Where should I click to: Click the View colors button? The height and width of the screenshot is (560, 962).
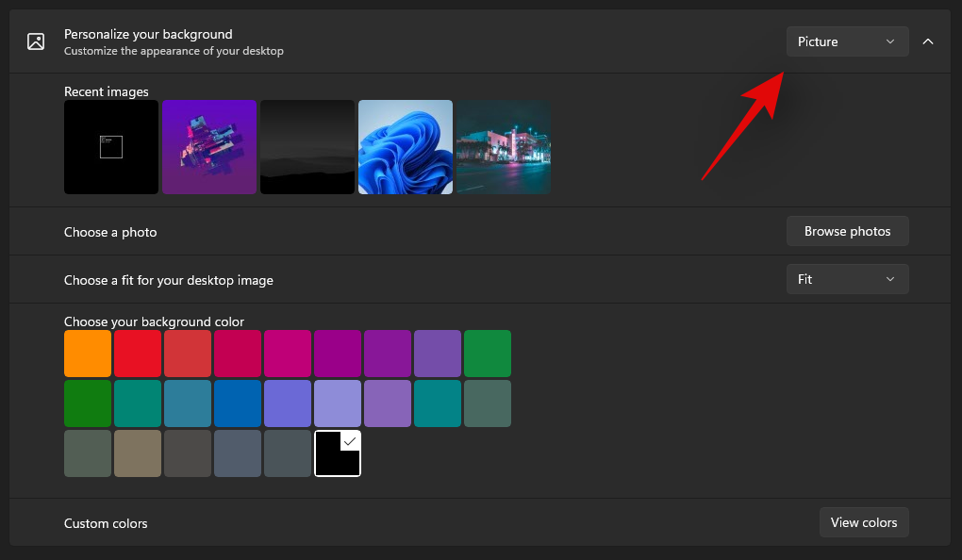click(x=864, y=522)
